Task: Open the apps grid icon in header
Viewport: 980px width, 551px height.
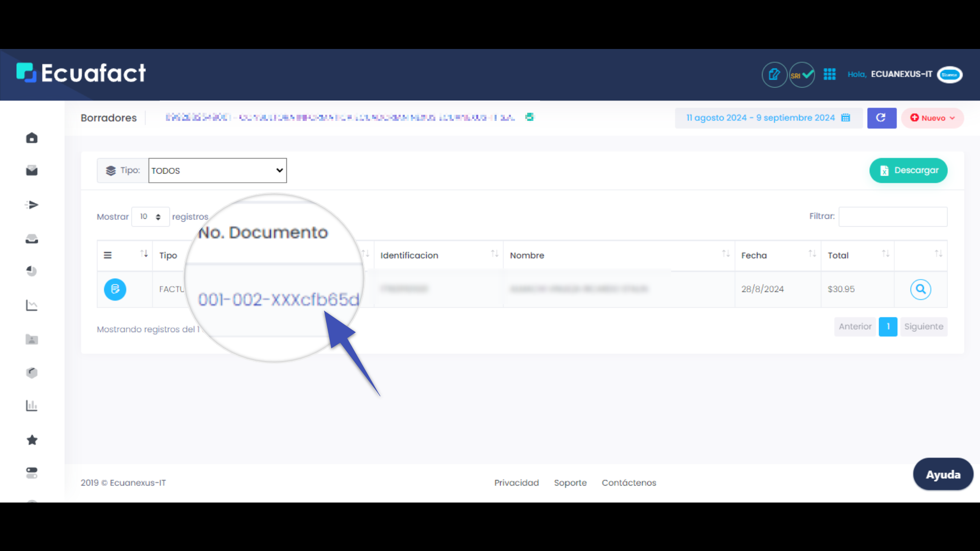Action: click(x=829, y=74)
